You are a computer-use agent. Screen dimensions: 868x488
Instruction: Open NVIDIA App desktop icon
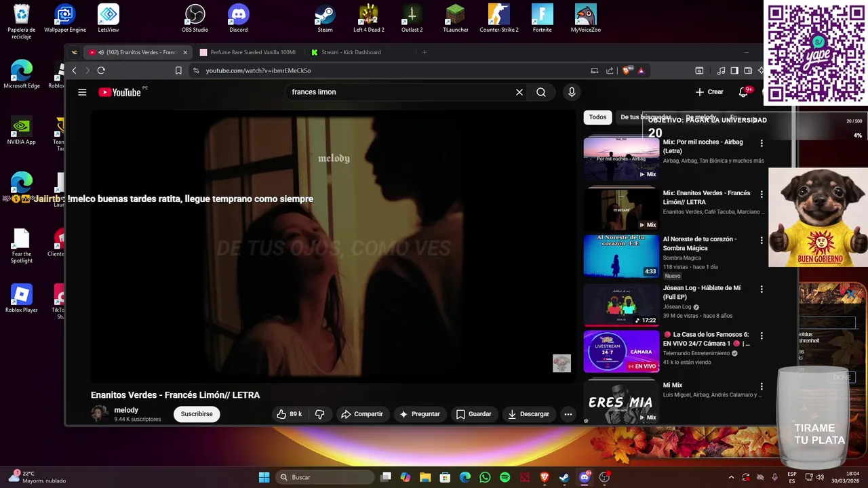(22, 130)
